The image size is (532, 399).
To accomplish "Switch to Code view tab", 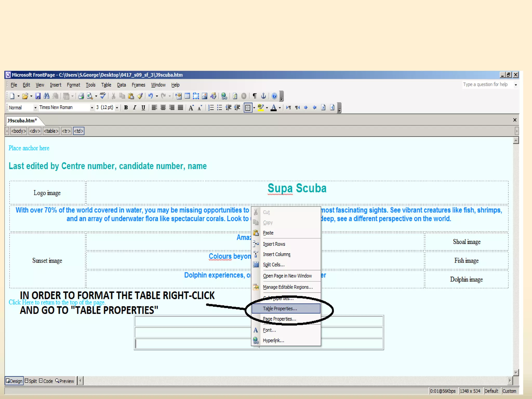I will pyautogui.click(x=46, y=381).
